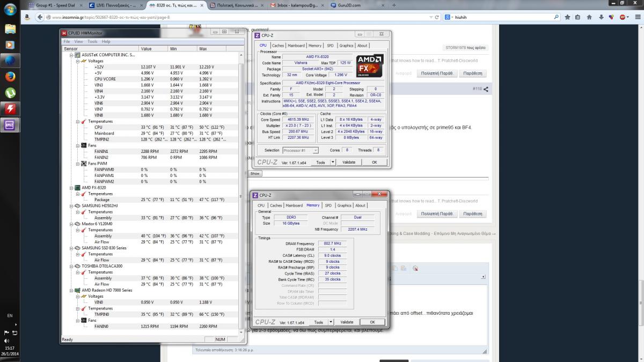The height and width of the screenshot is (362, 644).
Task: Click OK in the CPU-Z Memory window
Action: [x=372, y=322]
